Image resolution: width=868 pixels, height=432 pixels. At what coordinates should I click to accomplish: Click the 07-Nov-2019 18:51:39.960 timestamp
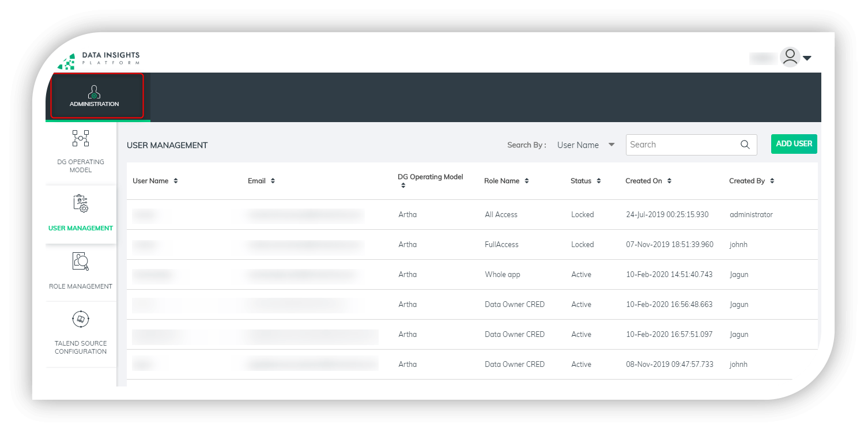click(x=670, y=244)
